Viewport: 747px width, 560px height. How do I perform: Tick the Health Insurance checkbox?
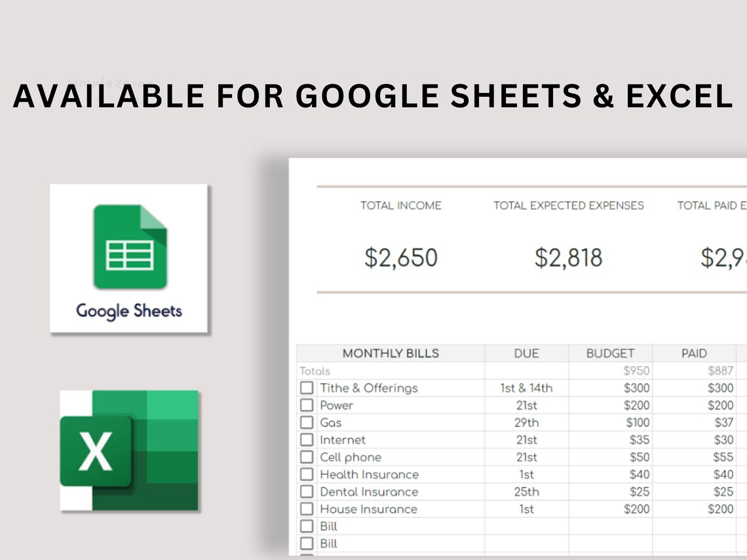pos(306,474)
